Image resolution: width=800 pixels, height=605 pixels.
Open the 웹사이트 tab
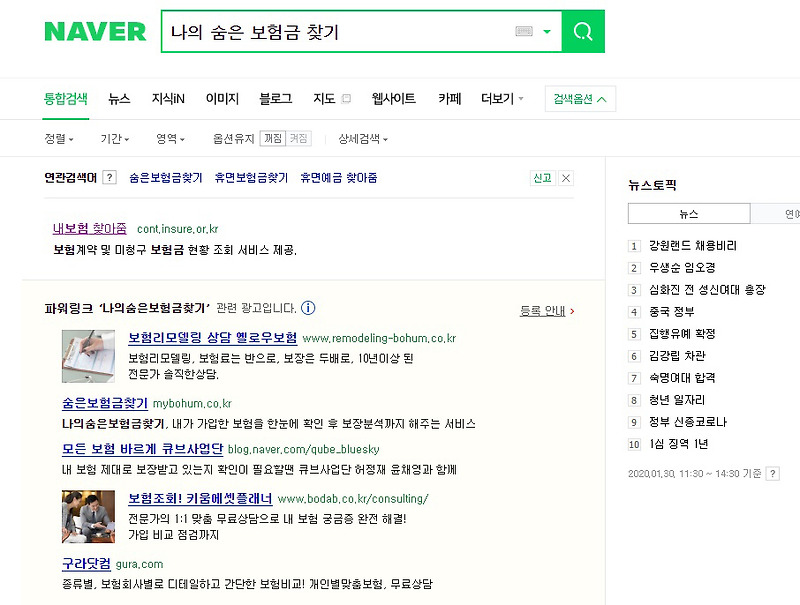point(393,98)
